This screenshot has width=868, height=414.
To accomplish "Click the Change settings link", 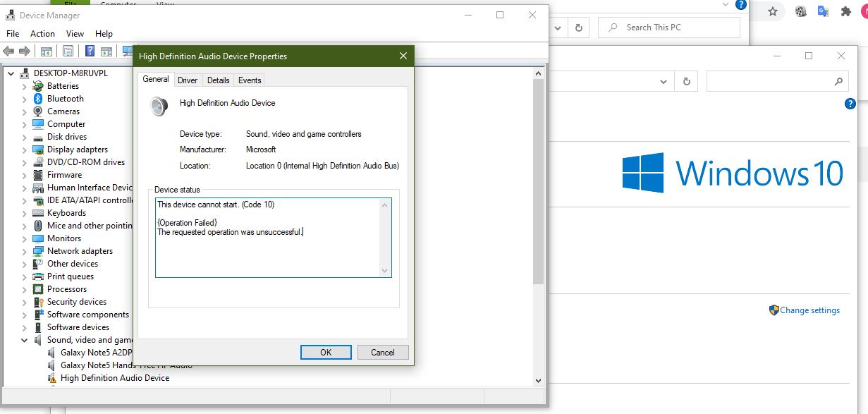I will click(809, 310).
